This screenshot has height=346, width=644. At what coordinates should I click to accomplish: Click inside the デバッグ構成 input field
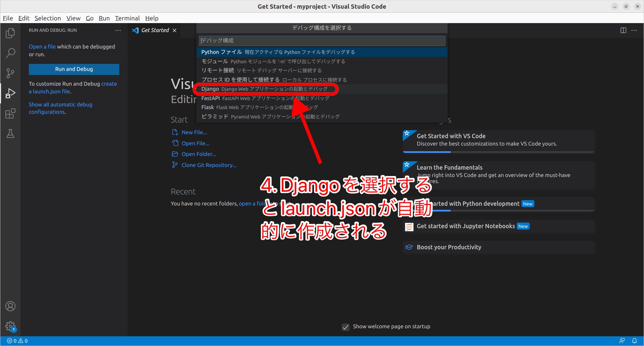pyautogui.click(x=322, y=40)
